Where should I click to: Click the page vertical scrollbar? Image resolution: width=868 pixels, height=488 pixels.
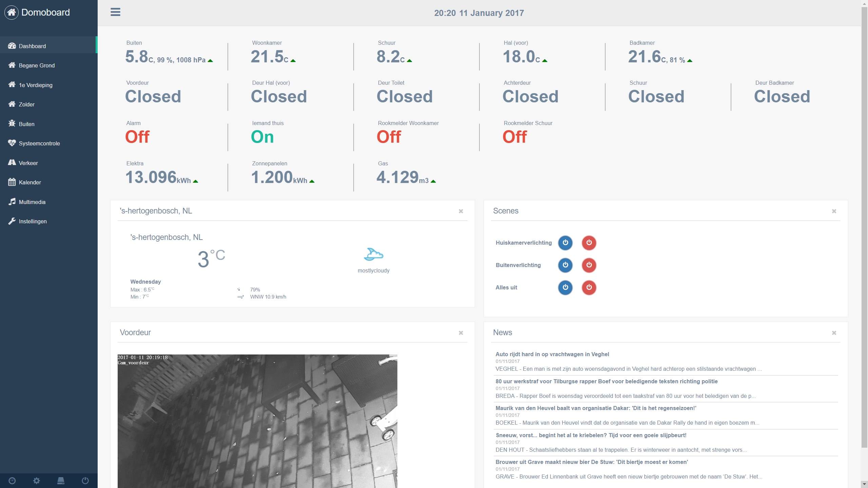point(865,227)
